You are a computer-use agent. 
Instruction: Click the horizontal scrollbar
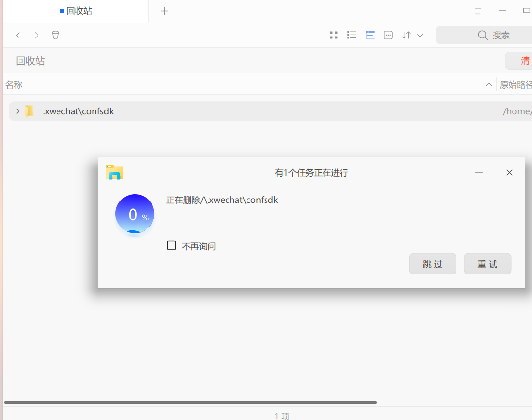coord(190,402)
